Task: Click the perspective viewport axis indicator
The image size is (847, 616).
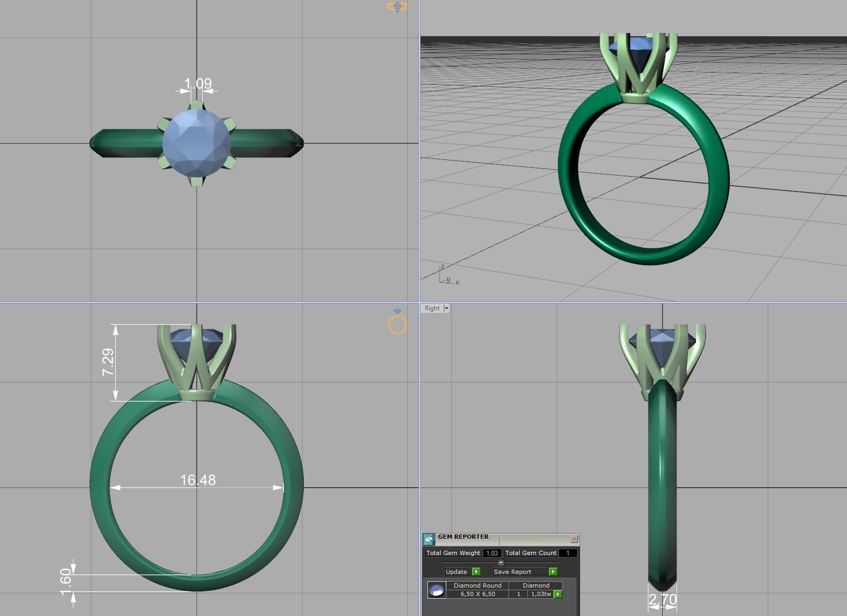Action: pos(449,275)
